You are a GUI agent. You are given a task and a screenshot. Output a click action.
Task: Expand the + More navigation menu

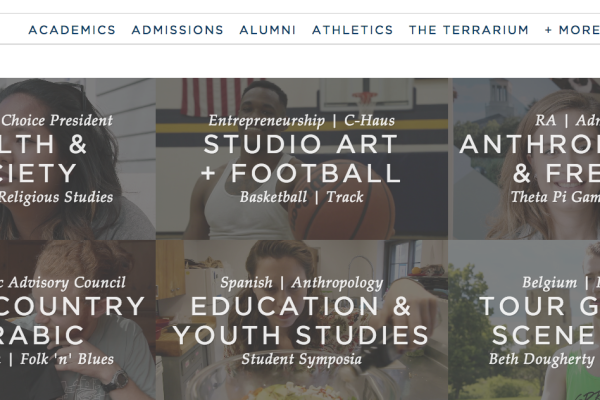(x=572, y=30)
